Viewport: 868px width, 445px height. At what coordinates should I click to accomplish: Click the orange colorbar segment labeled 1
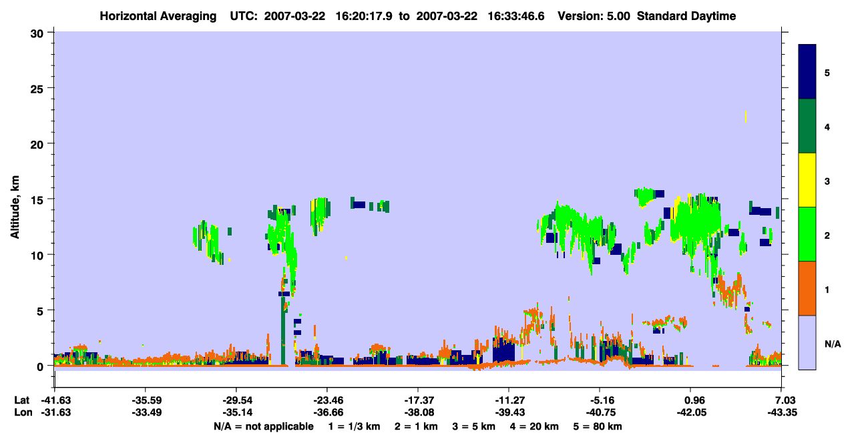point(807,288)
